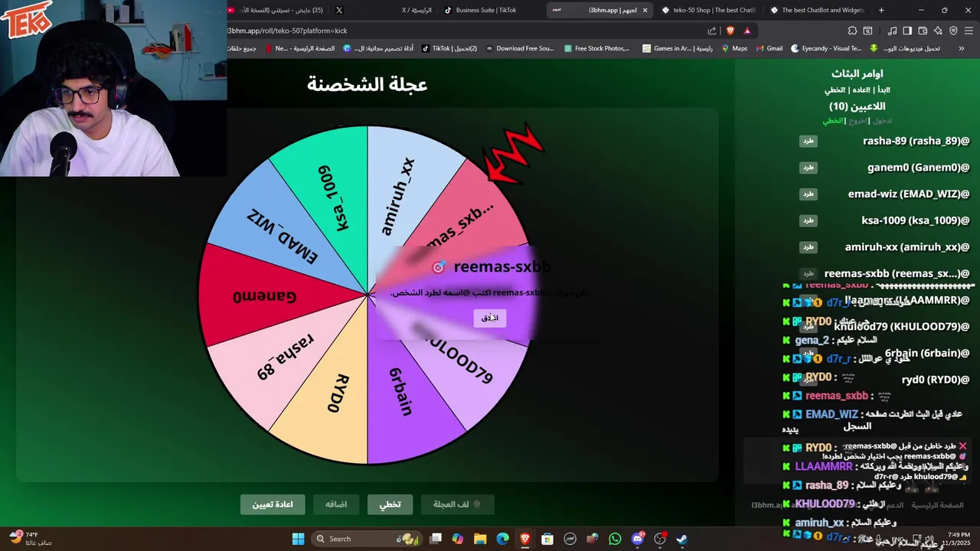Click the تخطي skip button
The image size is (980, 551).
coord(390,504)
